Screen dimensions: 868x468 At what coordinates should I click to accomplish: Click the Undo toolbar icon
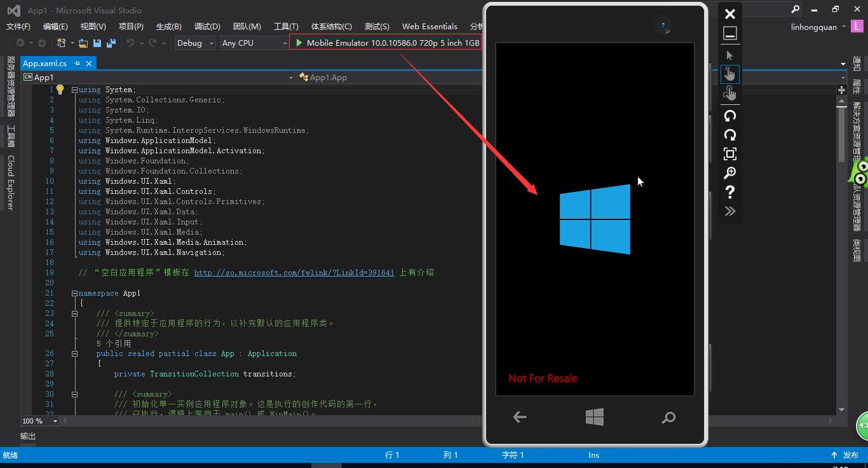coord(130,43)
